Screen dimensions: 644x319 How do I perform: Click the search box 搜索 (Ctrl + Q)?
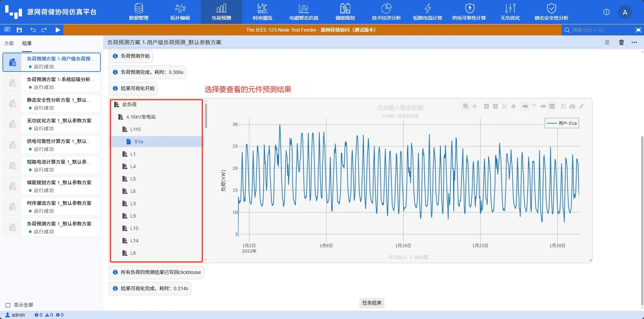click(597, 30)
